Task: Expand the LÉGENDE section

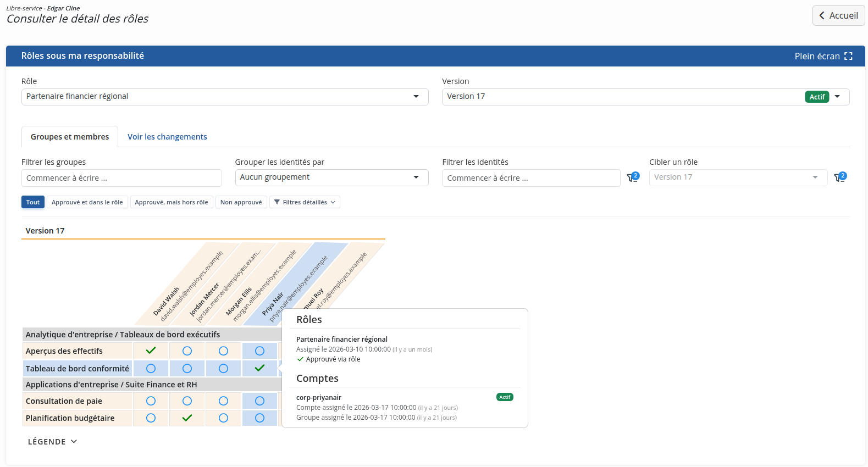Action: point(53,442)
